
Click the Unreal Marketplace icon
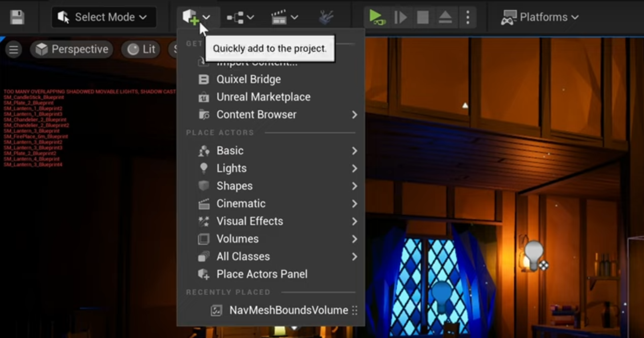[204, 97]
